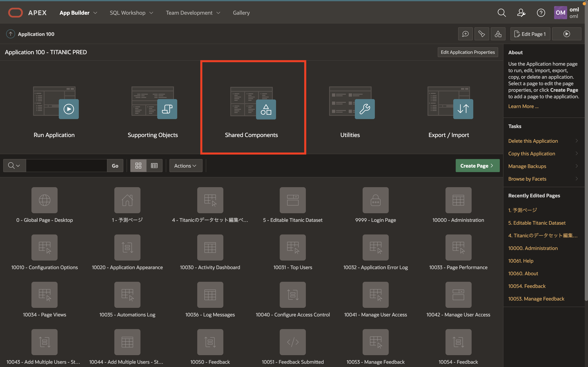Screen dimensions: 588x367
Task: Switch to icon grid view
Action: point(138,166)
